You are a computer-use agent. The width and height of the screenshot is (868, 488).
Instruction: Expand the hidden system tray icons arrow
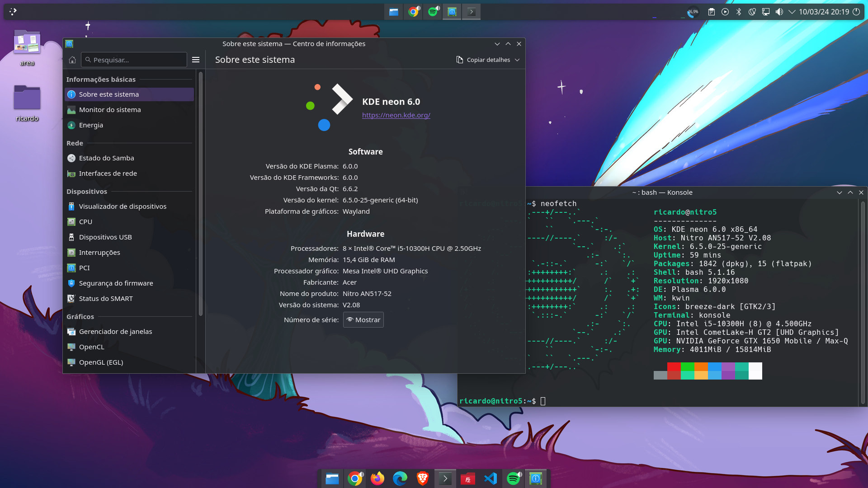click(x=792, y=12)
